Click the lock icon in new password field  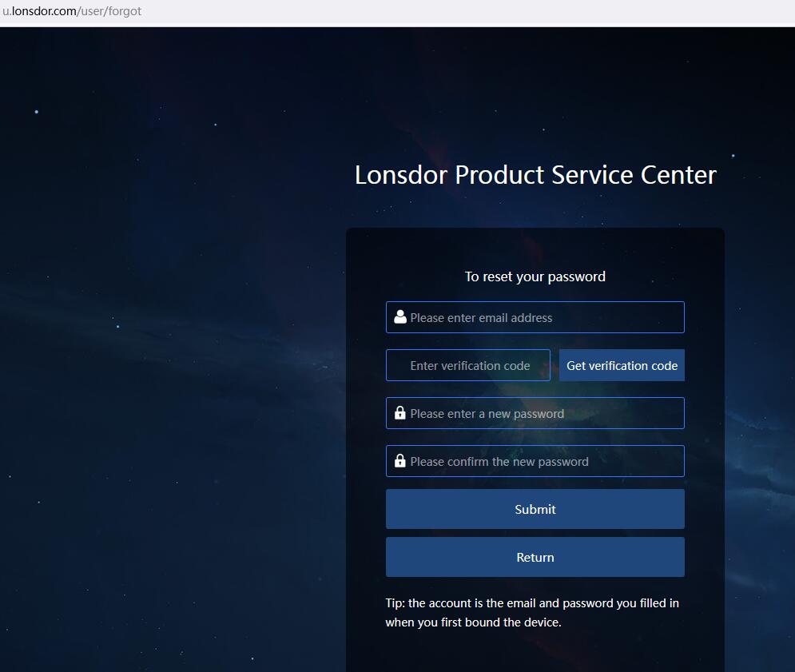400,413
